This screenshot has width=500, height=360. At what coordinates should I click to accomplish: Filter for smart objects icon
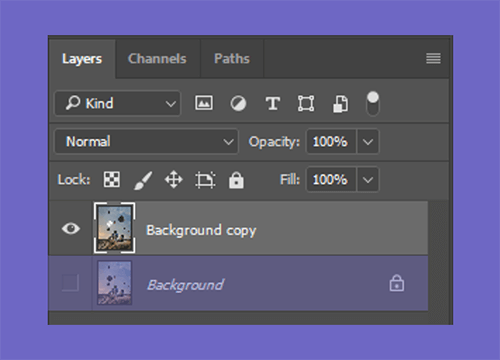pyautogui.click(x=341, y=104)
